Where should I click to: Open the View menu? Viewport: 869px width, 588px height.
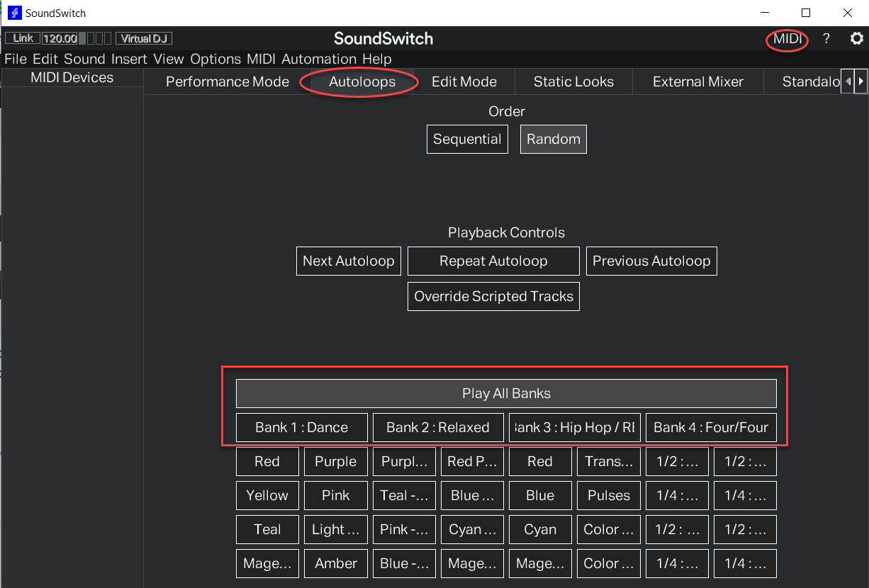(x=169, y=59)
